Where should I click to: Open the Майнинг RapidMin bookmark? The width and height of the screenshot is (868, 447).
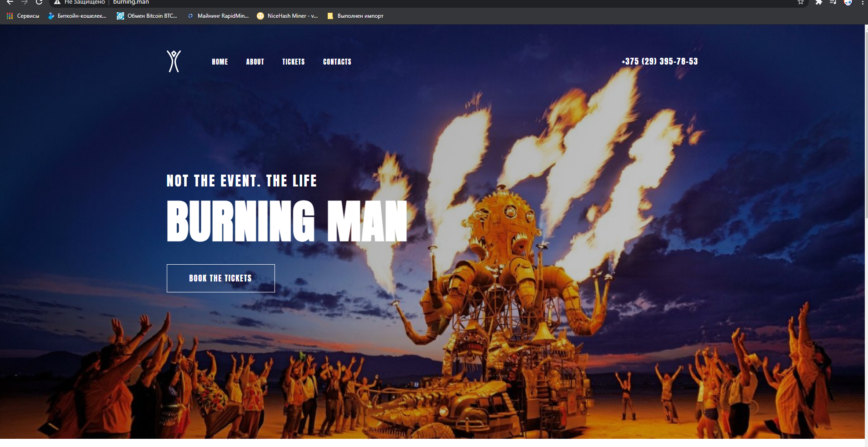coord(218,16)
